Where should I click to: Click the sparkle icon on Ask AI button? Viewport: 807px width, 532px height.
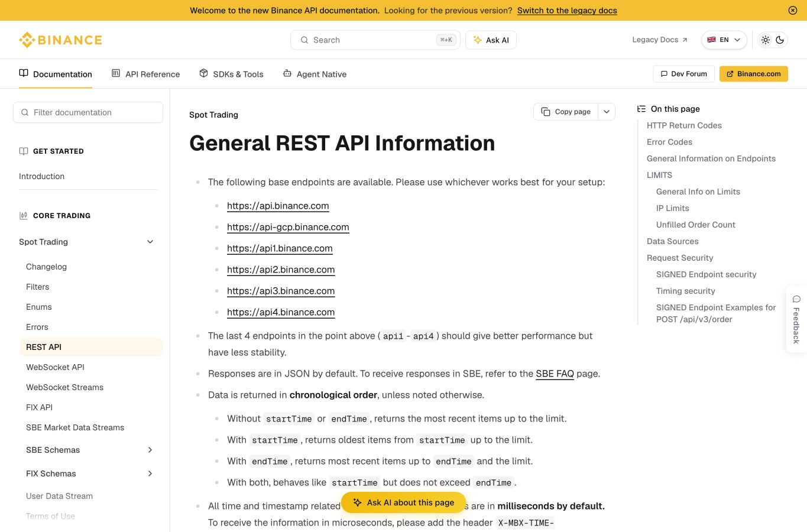(x=478, y=40)
